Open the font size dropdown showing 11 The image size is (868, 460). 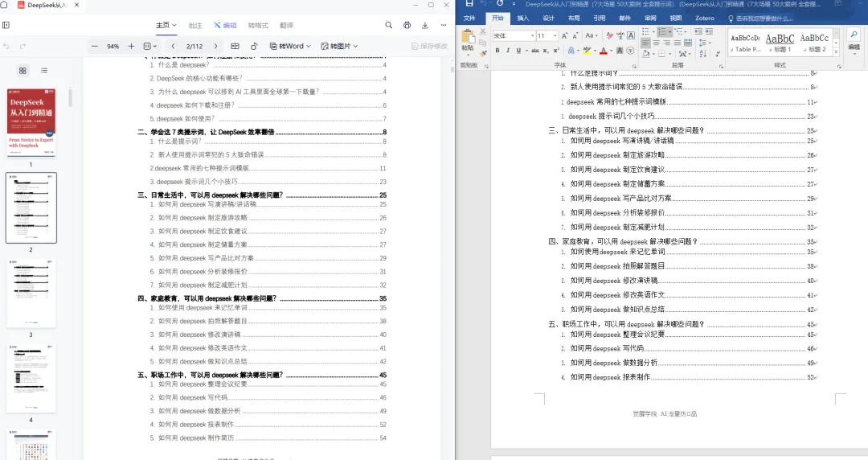[x=555, y=35]
